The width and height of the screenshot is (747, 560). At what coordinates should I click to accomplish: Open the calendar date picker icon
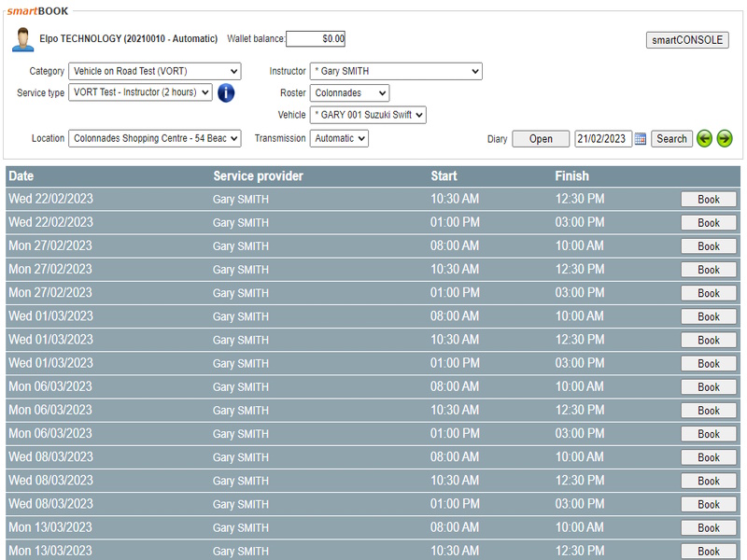coord(641,139)
